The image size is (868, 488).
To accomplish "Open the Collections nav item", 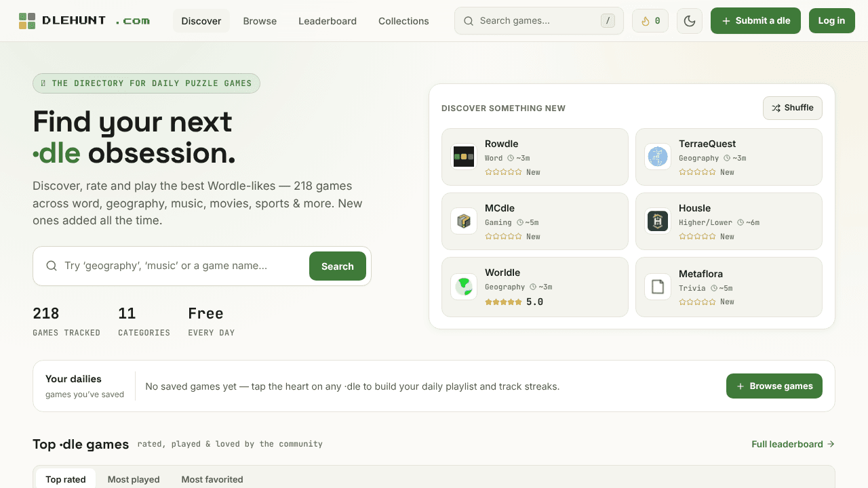I will coord(403,21).
